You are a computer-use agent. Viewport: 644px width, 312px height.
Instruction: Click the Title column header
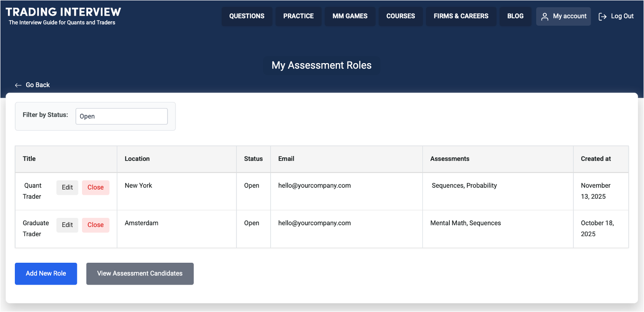click(29, 159)
